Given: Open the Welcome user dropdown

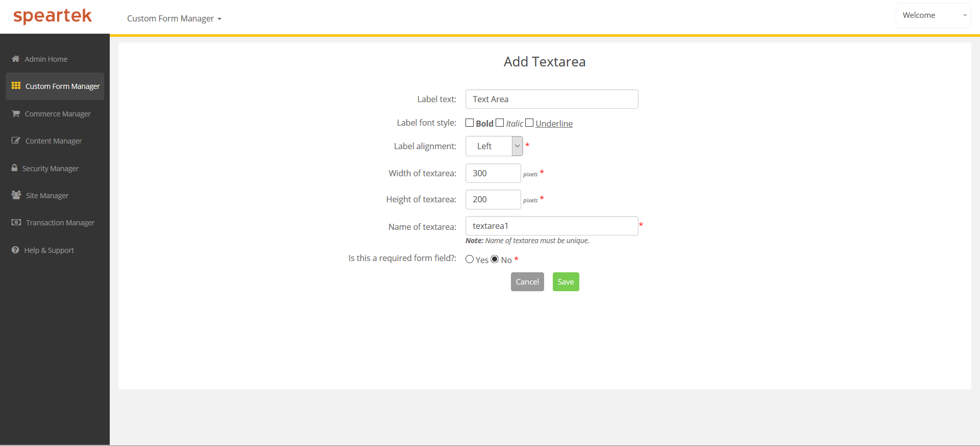Looking at the screenshot, I should (x=933, y=15).
